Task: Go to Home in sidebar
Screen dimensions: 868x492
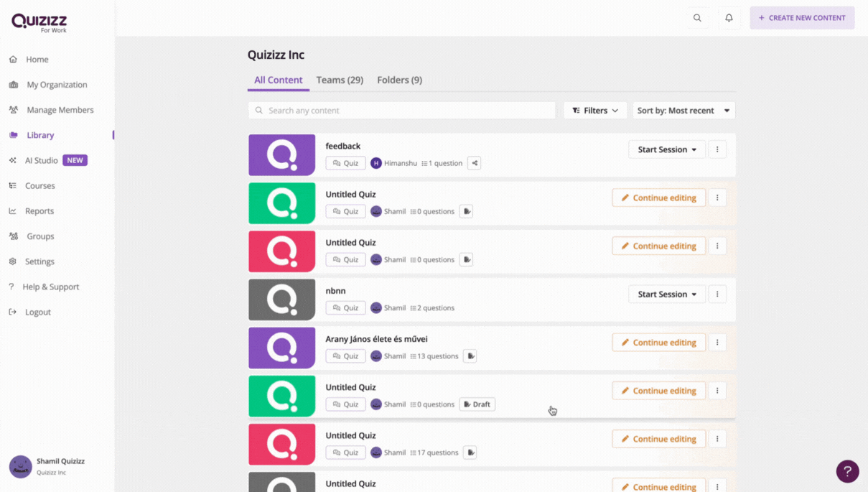Action: 37,60
